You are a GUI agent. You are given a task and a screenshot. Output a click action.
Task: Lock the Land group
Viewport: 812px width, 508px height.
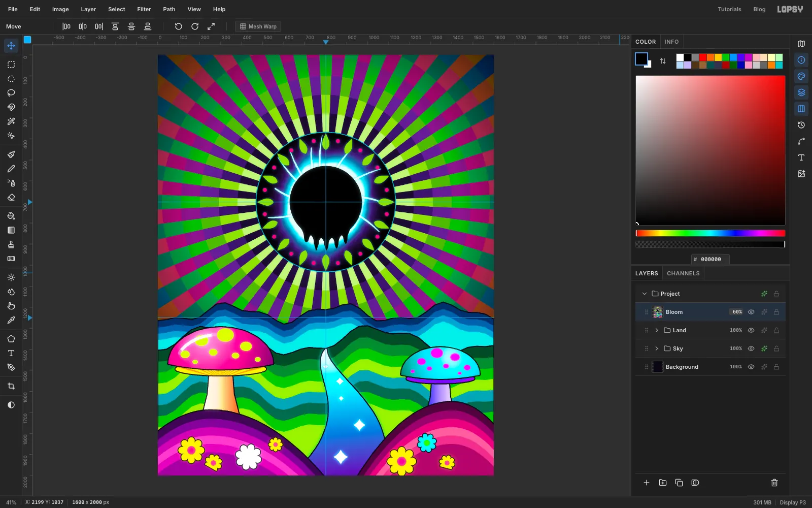click(776, 330)
